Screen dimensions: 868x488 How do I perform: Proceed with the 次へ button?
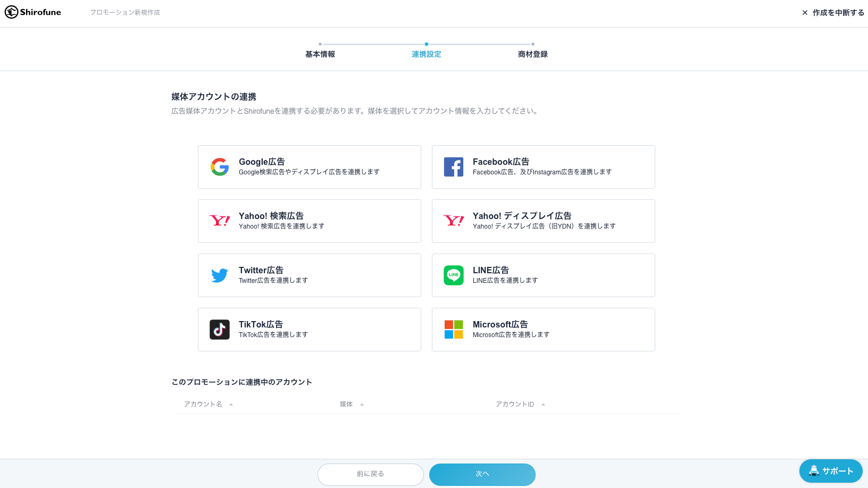coord(482,474)
